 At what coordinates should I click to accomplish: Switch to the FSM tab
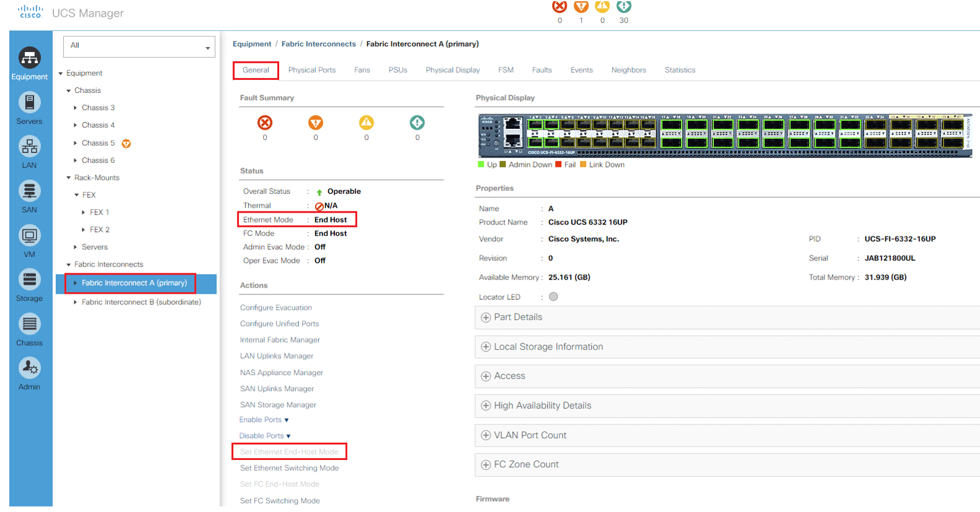click(506, 70)
